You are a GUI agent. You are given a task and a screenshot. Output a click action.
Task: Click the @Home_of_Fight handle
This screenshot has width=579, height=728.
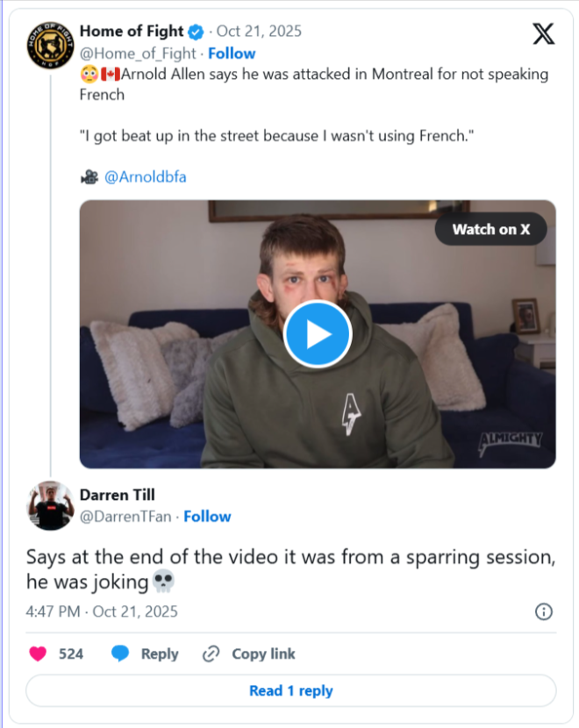coord(137,53)
